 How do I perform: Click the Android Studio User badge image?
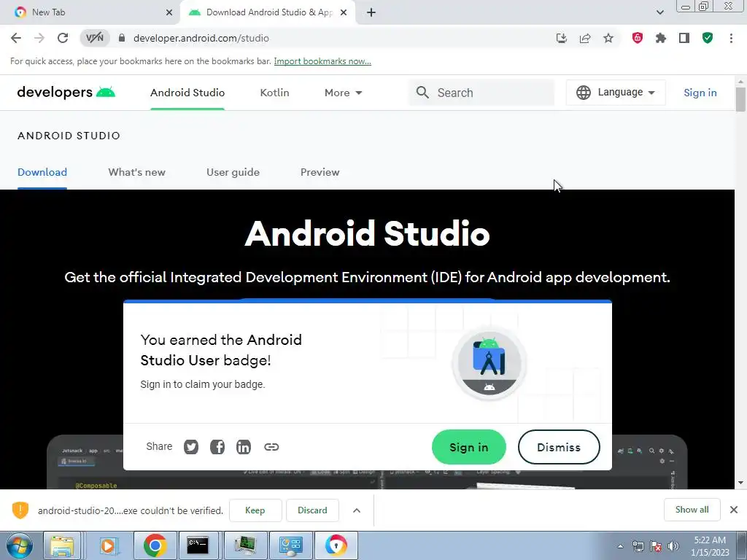click(489, 363)
